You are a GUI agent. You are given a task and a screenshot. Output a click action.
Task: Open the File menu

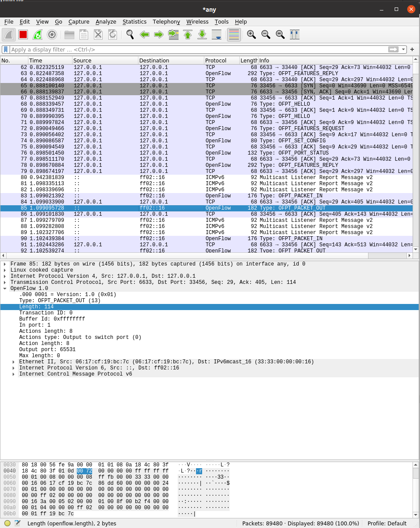point(9,21)
